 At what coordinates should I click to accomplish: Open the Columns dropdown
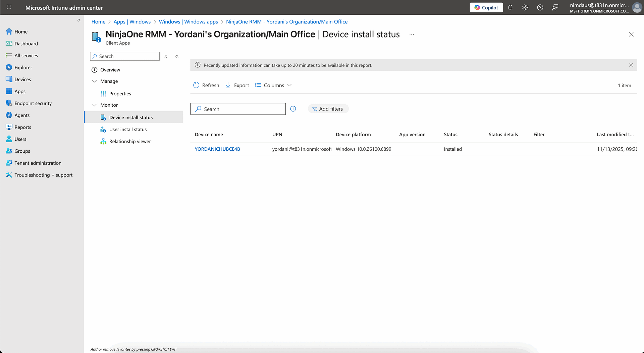[x=273, y=85]
